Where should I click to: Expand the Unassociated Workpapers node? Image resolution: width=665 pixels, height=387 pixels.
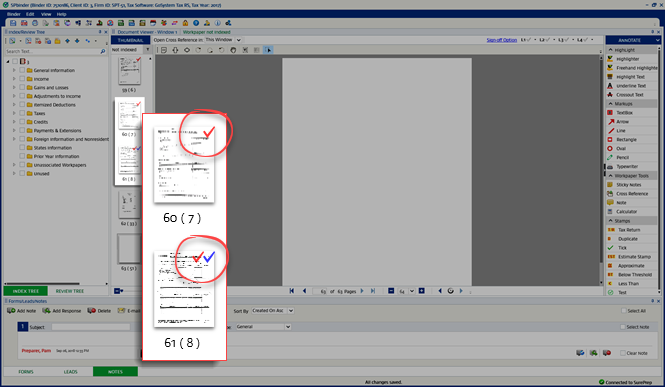coord(14,164)
